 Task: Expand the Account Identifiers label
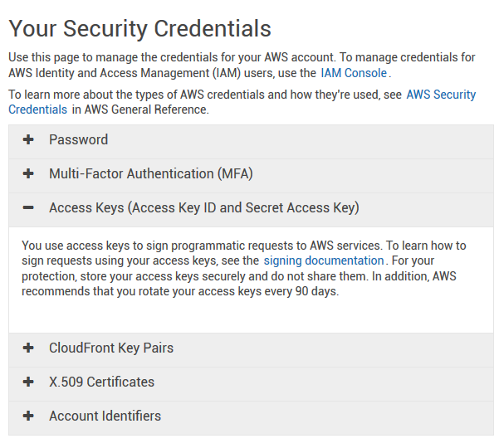pyautogui.click(x=105, y=416)
